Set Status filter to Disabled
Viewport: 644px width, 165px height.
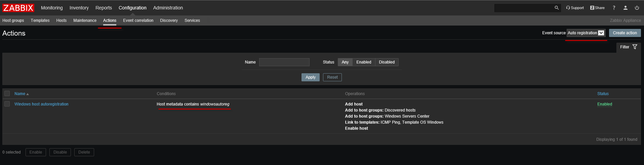pos(387,62)
